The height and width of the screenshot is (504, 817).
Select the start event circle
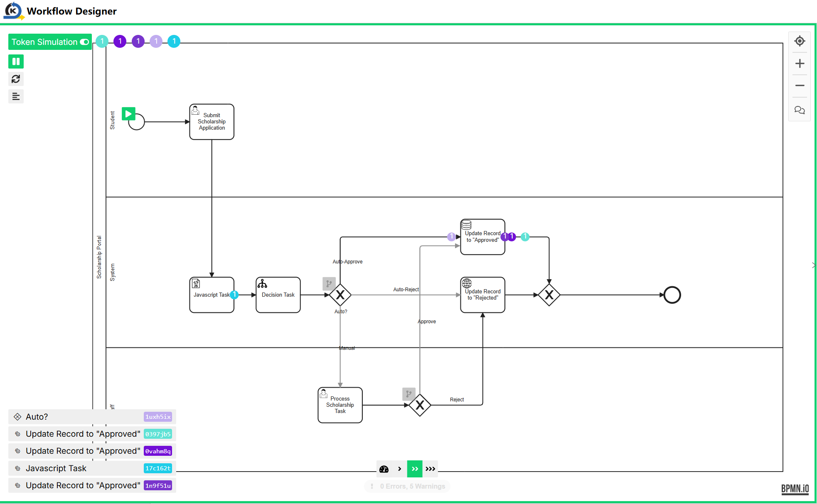(x=136, y=122)
